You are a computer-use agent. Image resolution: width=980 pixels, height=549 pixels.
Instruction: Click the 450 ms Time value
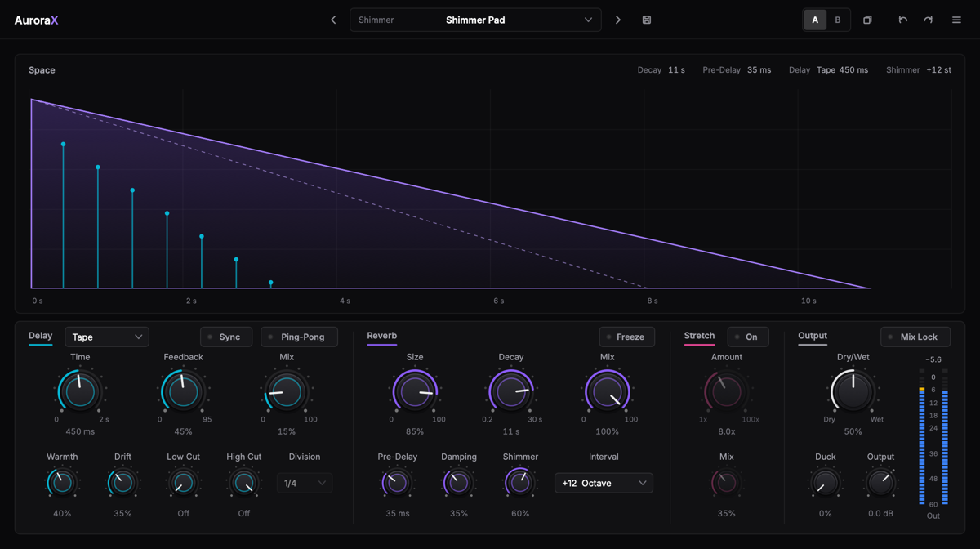click(80, 431)
